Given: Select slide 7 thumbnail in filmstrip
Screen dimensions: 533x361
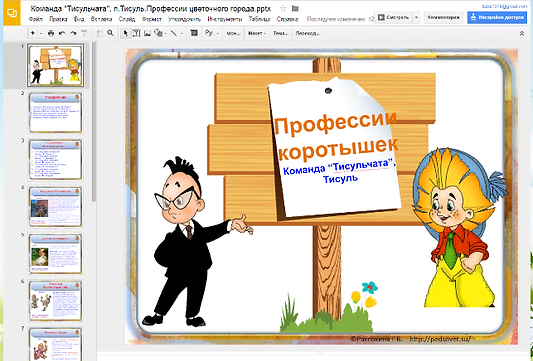Looking at the screenshot, I should (x=55, y=344).
